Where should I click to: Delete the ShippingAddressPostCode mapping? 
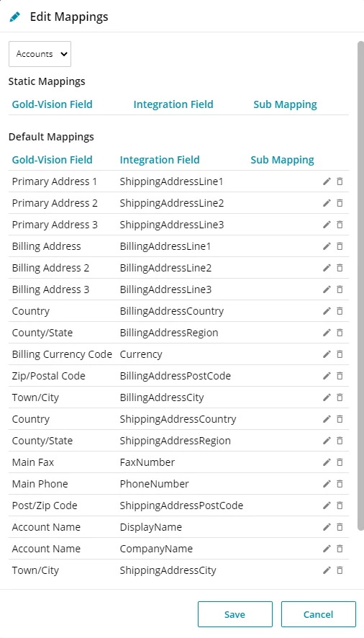click(340, 506)
